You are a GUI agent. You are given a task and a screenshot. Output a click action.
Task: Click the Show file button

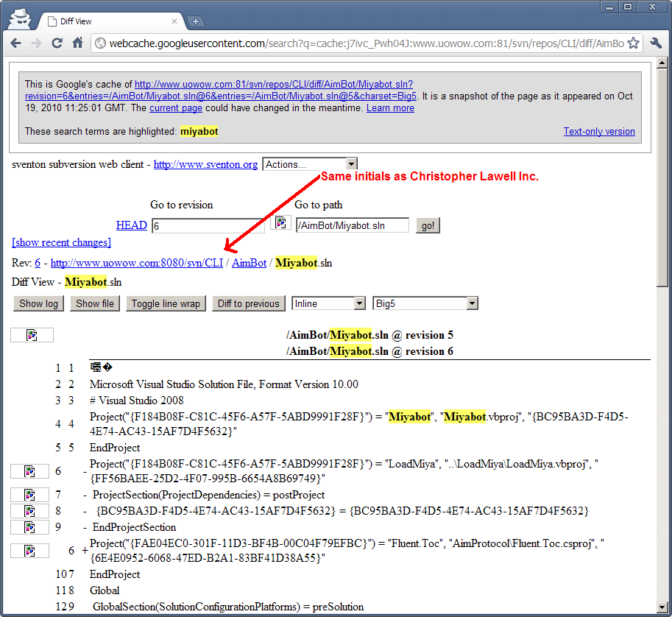[95, 303]
